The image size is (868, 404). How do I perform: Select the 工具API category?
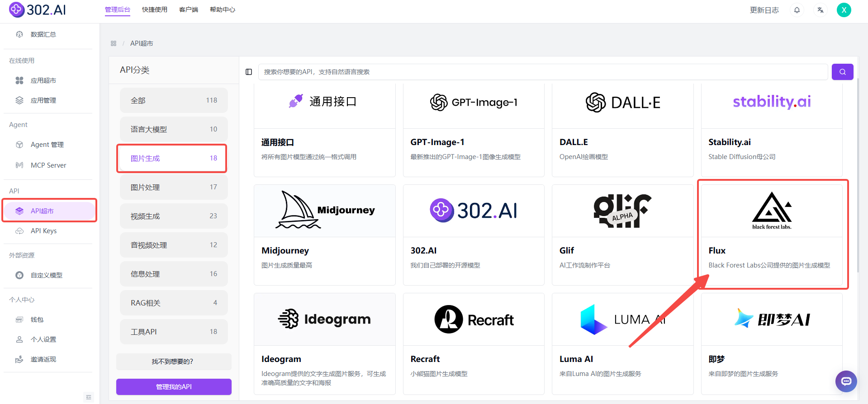[x=174, y=332]
